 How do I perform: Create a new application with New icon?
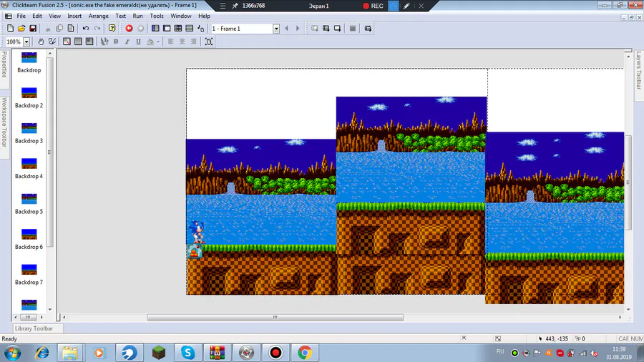coord(10,29)
